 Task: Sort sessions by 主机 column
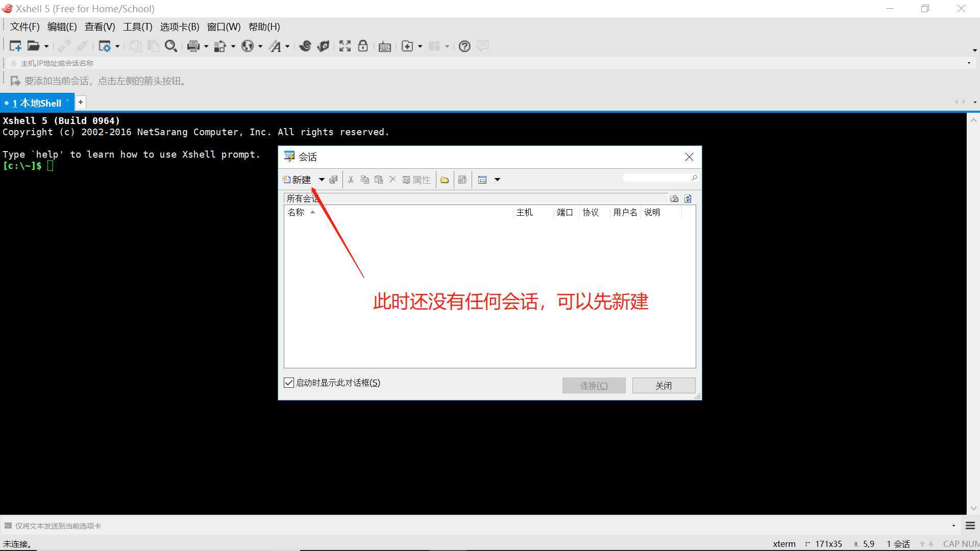coord(533,212)
